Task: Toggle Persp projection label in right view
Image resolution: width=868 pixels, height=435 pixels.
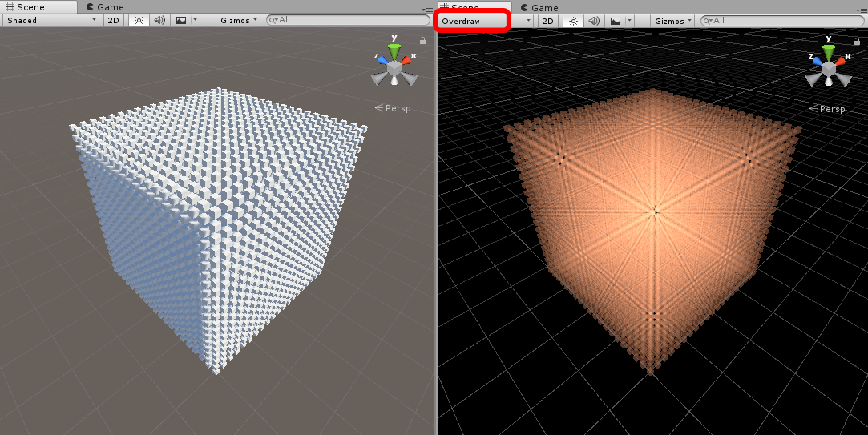Action: 828,109
